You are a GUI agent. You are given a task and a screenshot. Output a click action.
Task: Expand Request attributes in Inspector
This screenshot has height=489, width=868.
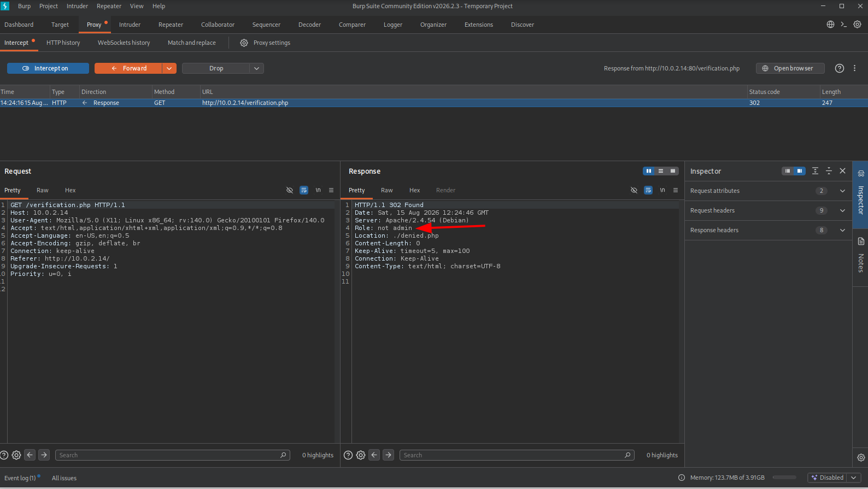coord(768,191)
